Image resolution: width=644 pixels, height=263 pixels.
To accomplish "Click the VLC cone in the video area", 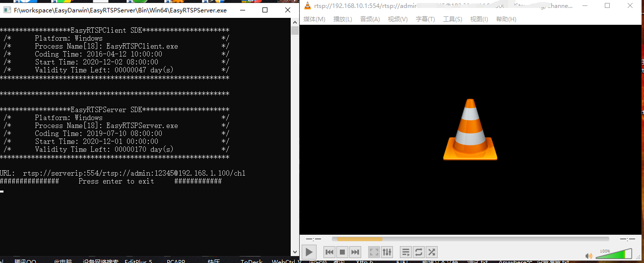I will click(470, 130).
